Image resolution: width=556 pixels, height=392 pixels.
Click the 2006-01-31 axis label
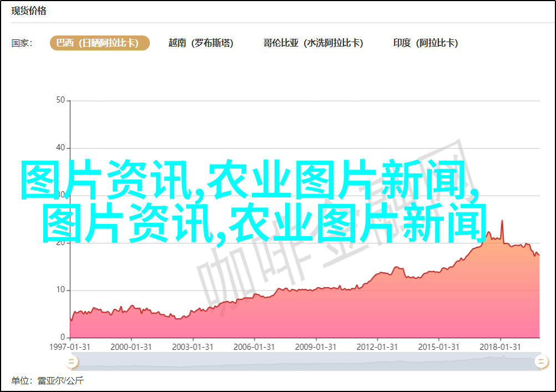254,347
